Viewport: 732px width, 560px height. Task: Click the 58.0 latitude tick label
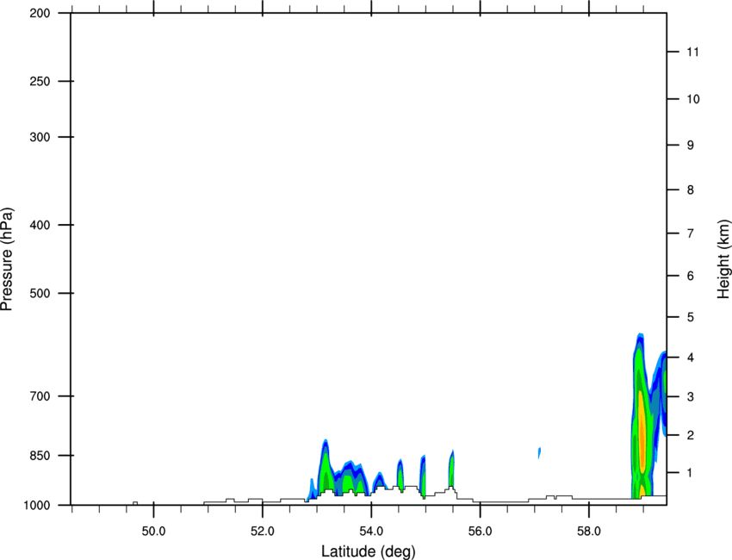(589, 532)
